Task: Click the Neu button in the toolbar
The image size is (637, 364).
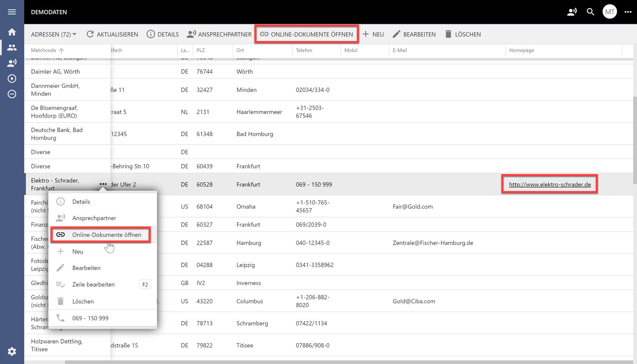Action: (x=373, y=34)
